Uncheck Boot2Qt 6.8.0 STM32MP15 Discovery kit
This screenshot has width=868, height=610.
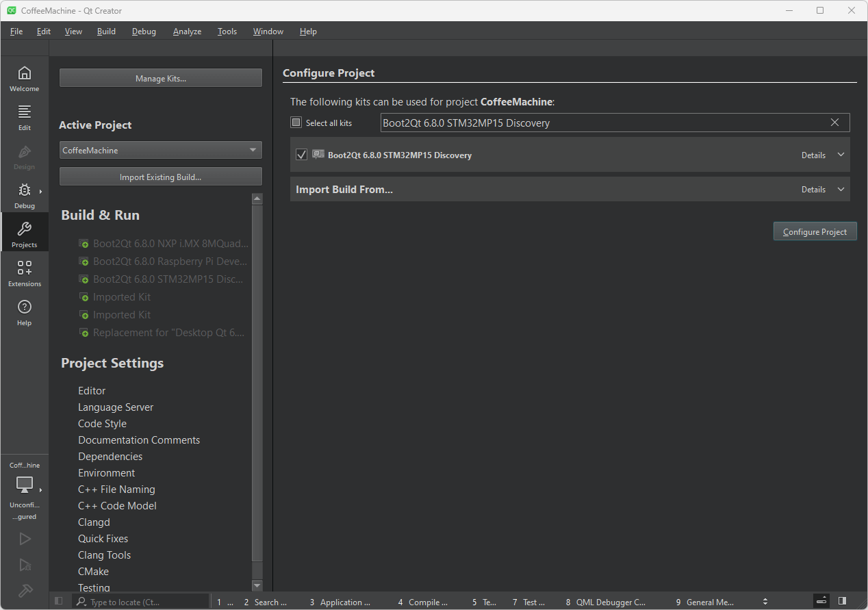click(301, 155)
